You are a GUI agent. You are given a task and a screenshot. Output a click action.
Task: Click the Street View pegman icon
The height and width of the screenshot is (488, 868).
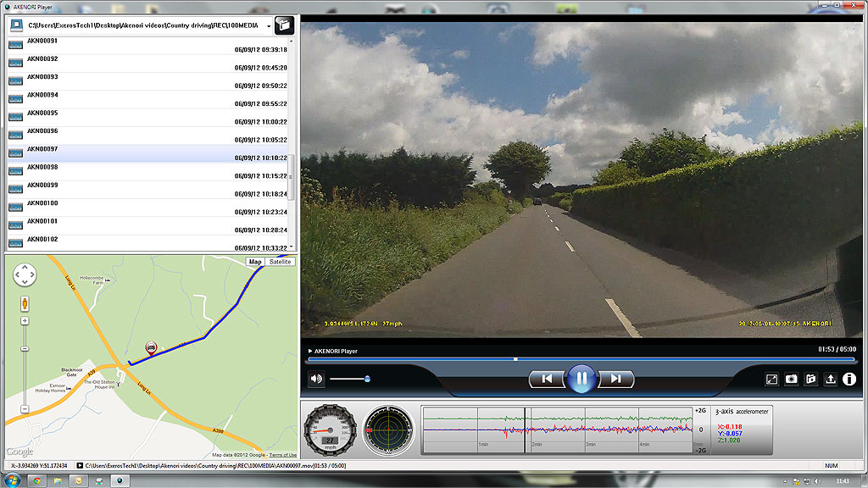[x=25, y=304]
